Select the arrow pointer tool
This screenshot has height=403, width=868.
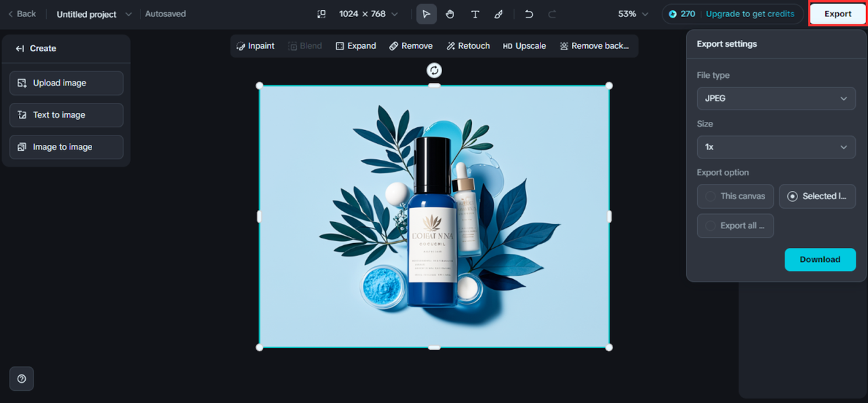427,14
